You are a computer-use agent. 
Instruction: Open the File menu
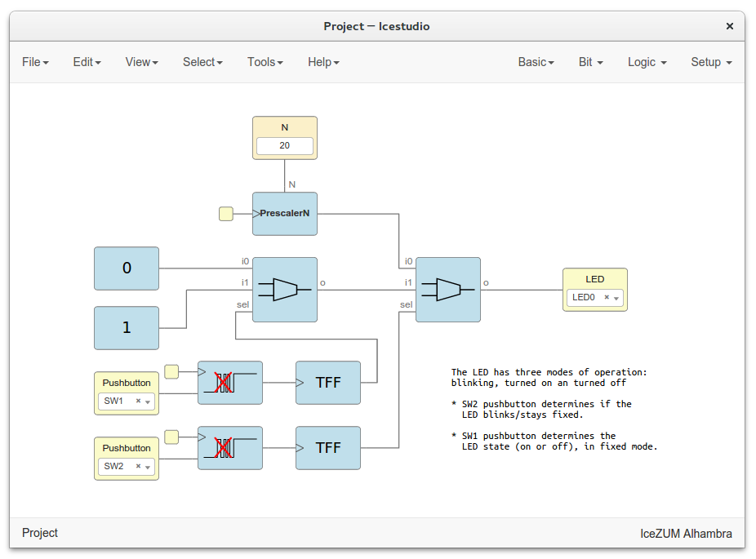pos(35,62)
